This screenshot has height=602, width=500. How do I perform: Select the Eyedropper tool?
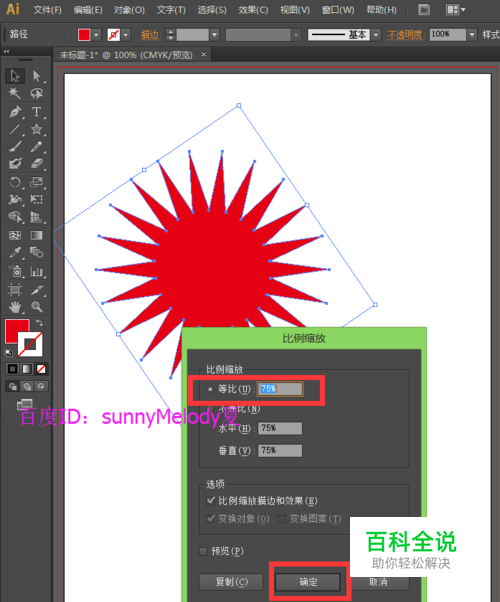tap(15, 253)
